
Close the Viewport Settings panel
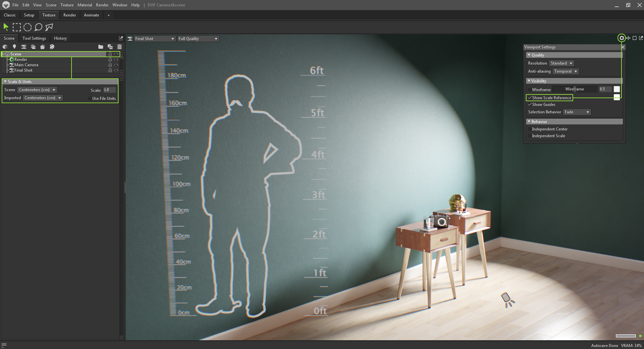[x=623, y=47]
